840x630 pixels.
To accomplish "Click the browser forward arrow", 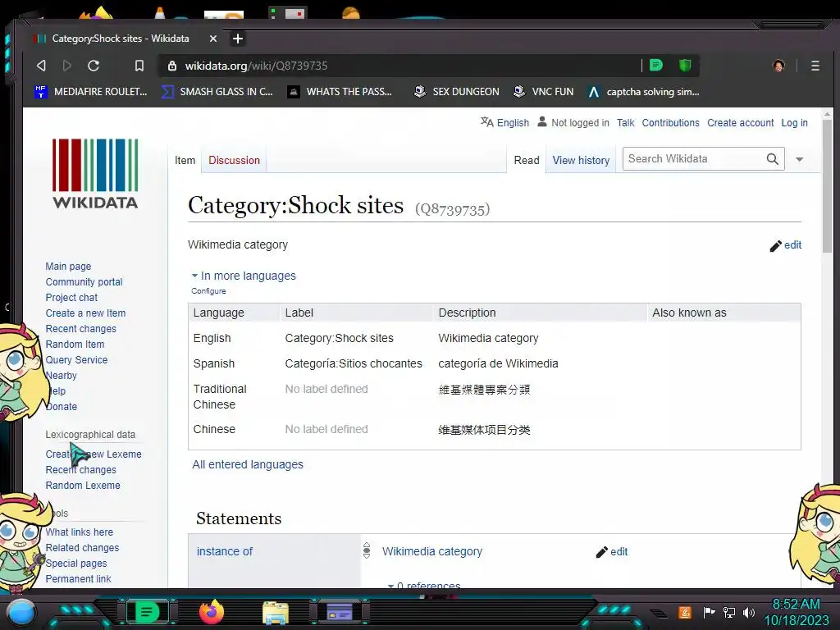I will 67,66.
